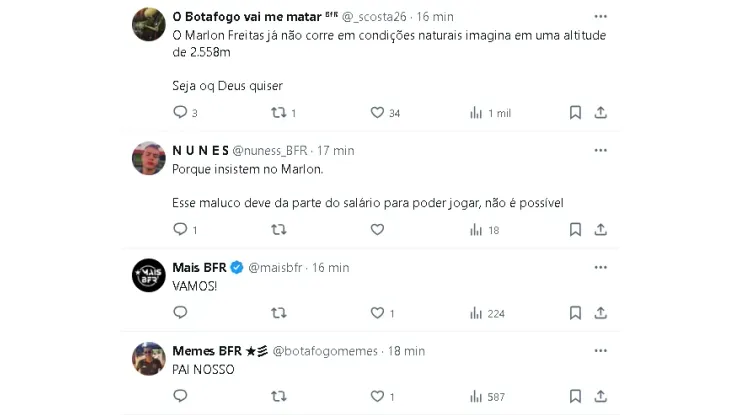Open more options on _scosta26's tweet

pyautogui.click(x=600, y=17)
